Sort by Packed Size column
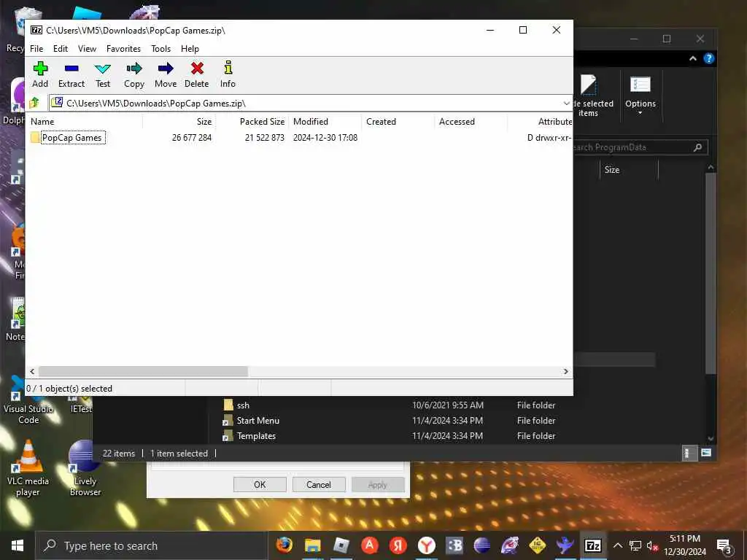The image size is (747, 560). tap(252, 122)
